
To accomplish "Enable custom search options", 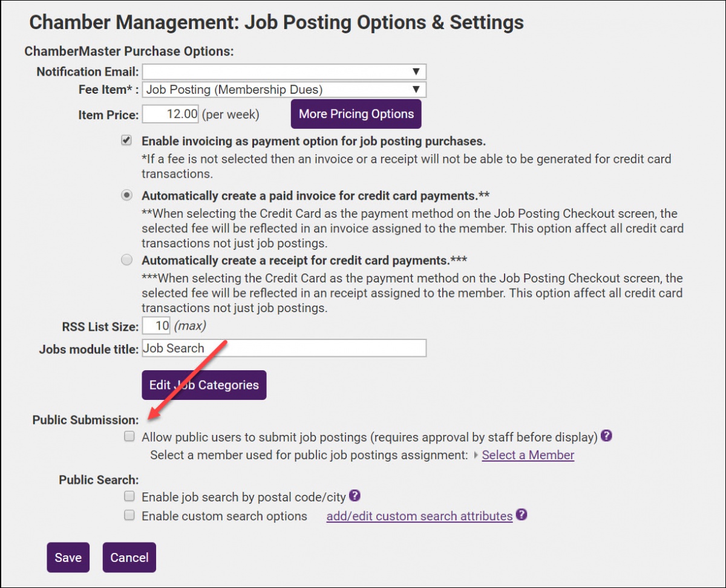I will 129,515.
